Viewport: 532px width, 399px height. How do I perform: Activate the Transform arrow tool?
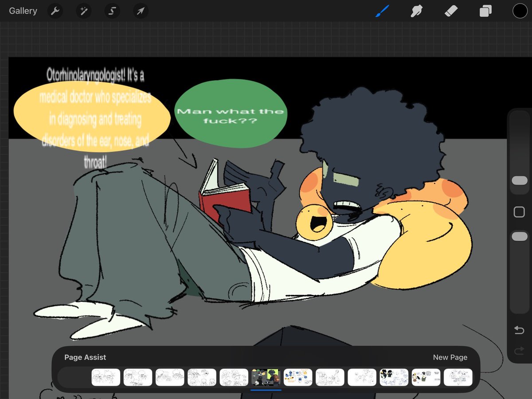(141, 11)
